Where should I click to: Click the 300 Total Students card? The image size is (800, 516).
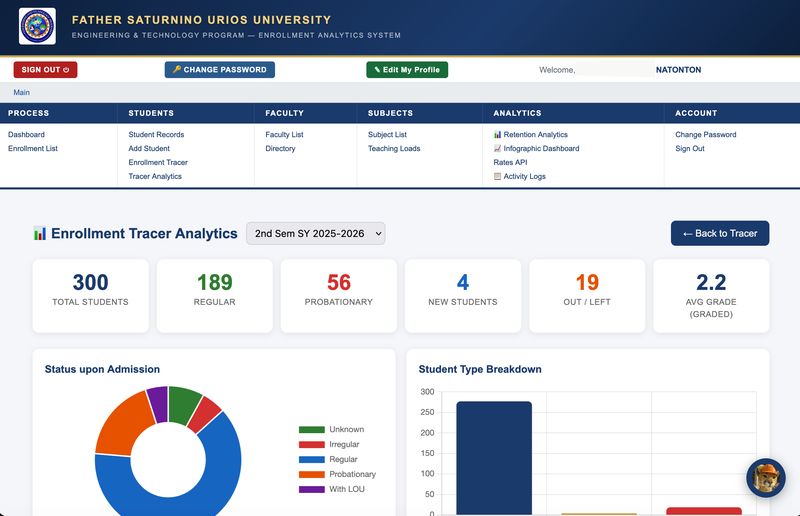[91, 296]
